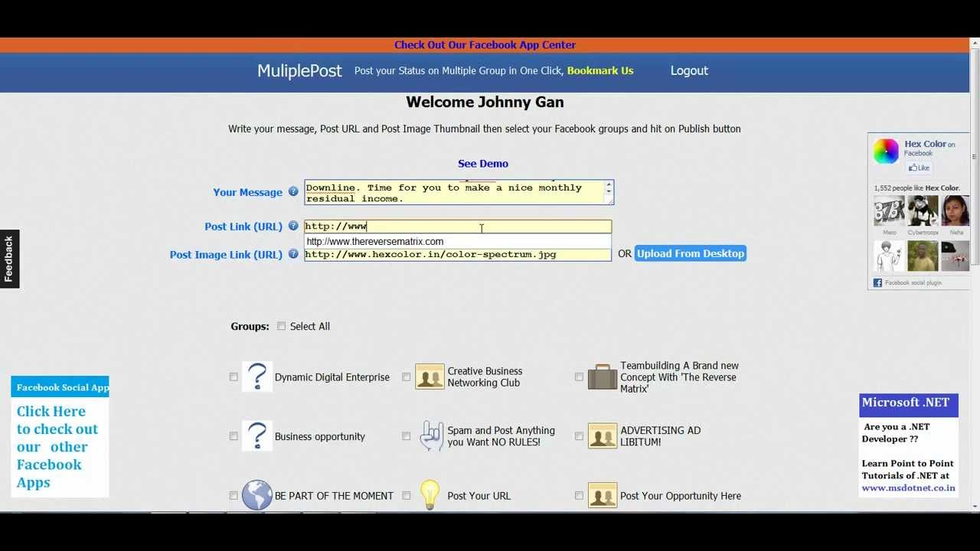Screen dimensions: 980x551
Task: Click the Hex Color page name link
Action: 925,144
